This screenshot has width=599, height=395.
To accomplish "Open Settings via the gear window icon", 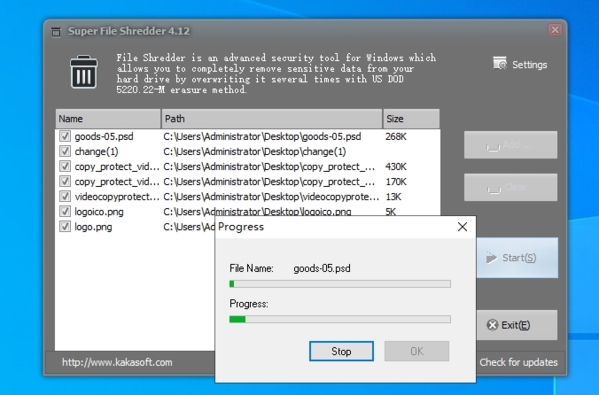I will click(x=500, y=63).
